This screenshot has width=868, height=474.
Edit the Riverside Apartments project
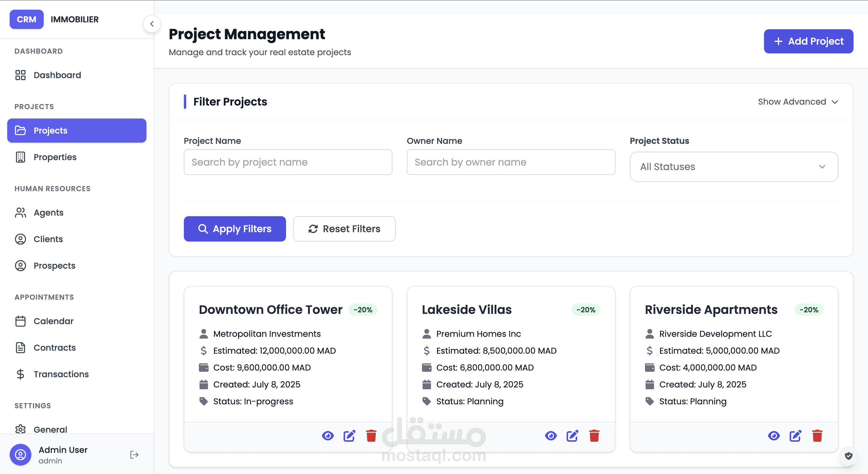click(x=796, y=436)
